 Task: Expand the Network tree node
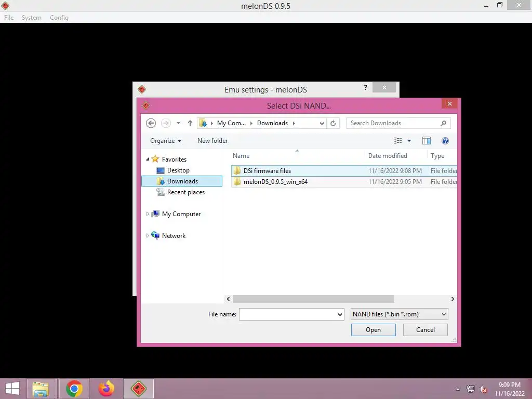(148, 236)
